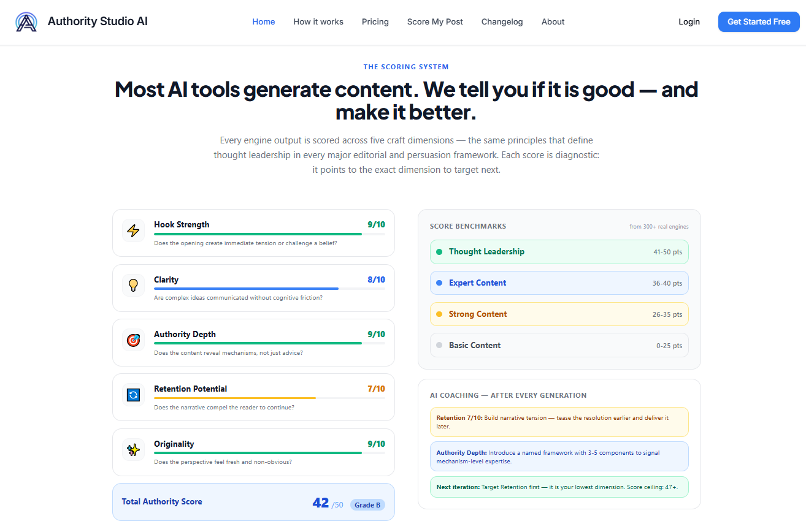806x532 pixels.
Task: Click the Grade B badge
Action: [x=367, y=504]
